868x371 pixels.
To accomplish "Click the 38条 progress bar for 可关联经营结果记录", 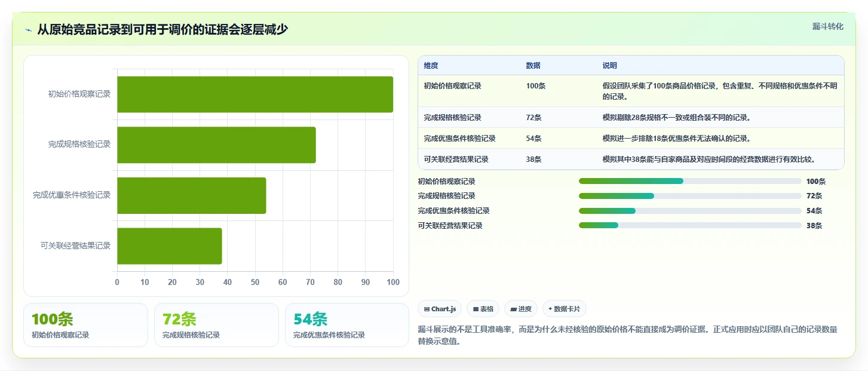I will 690,225.
